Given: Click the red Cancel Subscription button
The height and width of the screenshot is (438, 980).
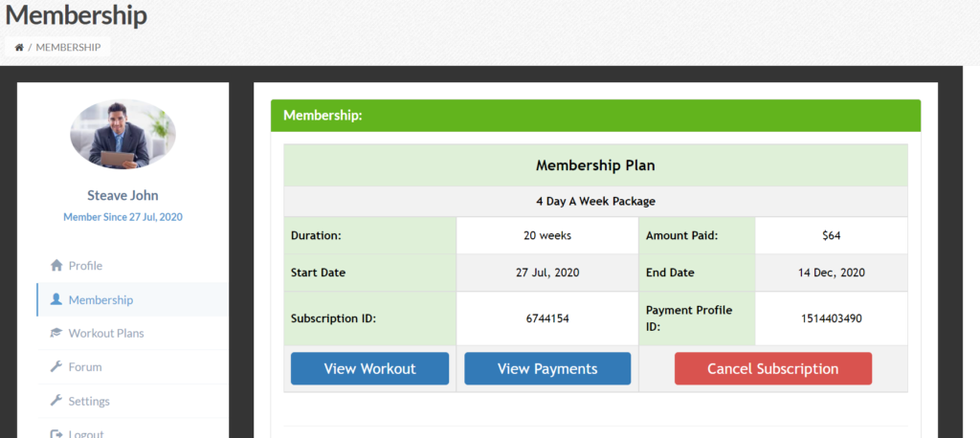Looking at the screenshot, I should 773,368.
